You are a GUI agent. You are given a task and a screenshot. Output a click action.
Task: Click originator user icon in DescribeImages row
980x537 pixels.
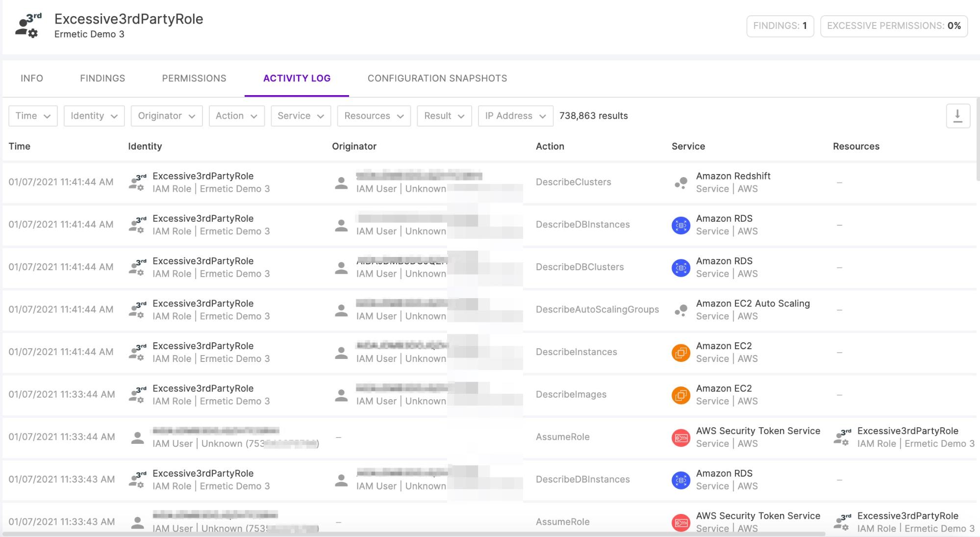pyautogui.click(x=341, y=395)
